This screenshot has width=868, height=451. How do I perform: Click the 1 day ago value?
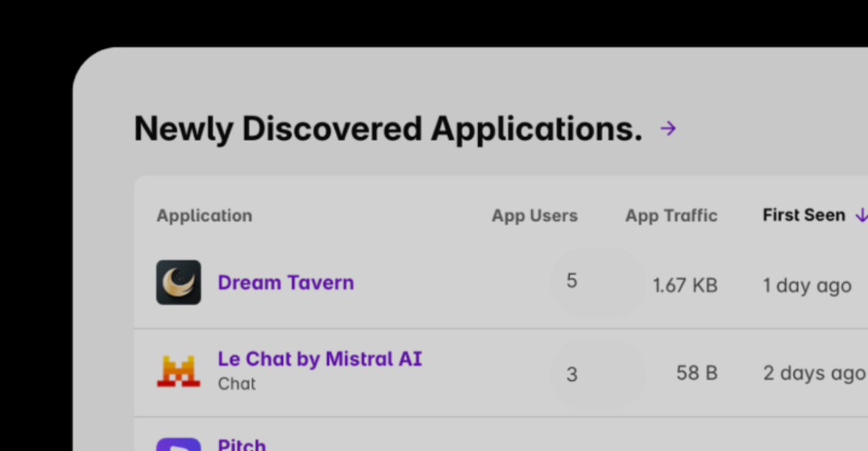[x=807, y=286]
